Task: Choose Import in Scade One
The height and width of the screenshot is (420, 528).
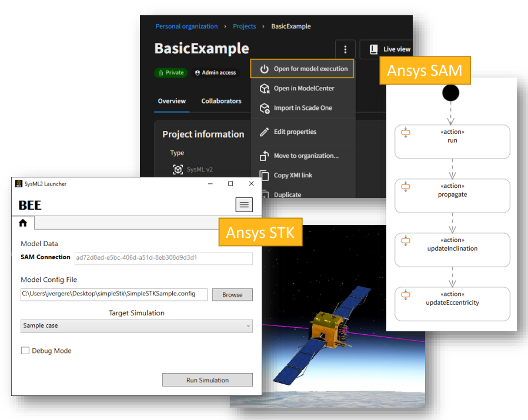Action: 303,108
